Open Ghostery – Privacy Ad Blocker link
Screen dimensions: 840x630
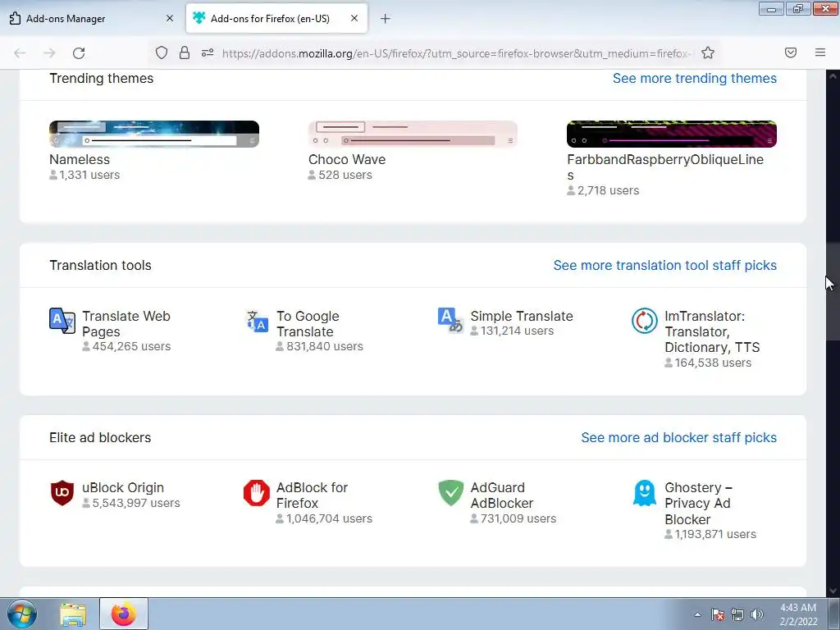click(699, 504)
